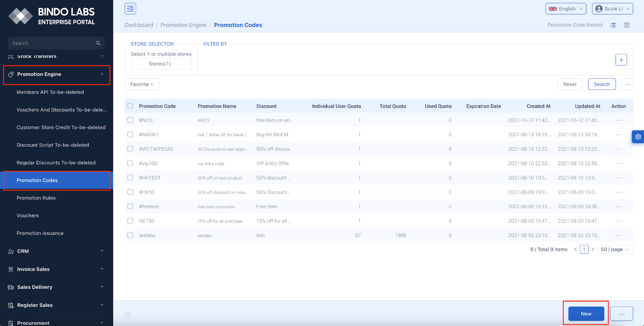The height and width of the screenshot is (326, 644).
Task: Open the Favorite dropdown
Action: coord(142,84)
